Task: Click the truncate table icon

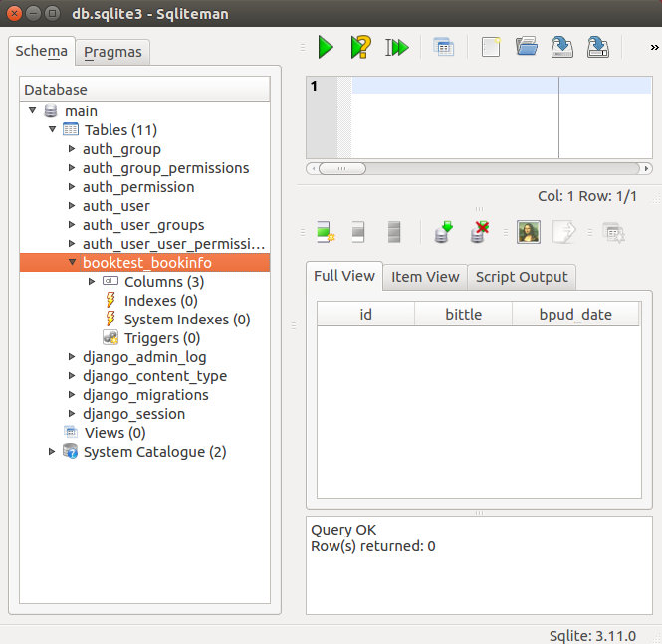Action: (x=394, y=232)
